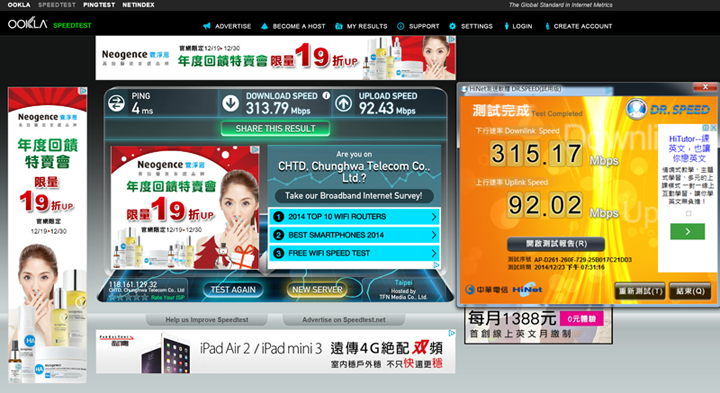
Task: Open the Neogence top banner ad
Action: pyautogui.click(x=276, y=58)
